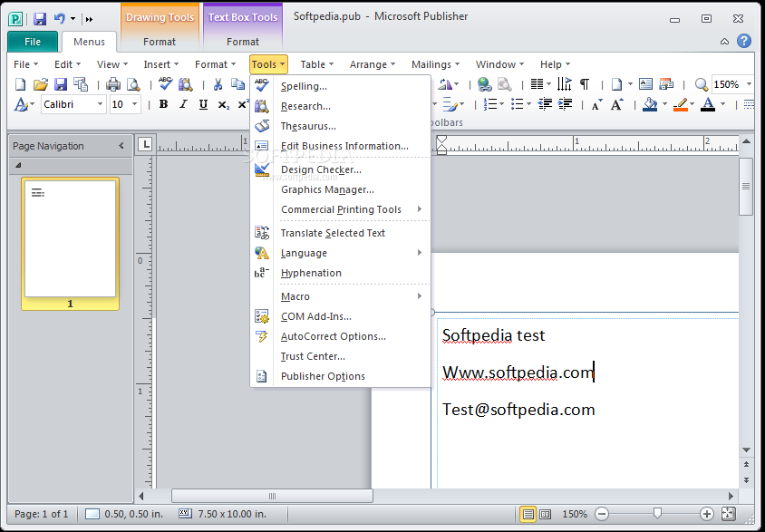
Task: Click the Show Whole Page button
Action: coord(728,514)
